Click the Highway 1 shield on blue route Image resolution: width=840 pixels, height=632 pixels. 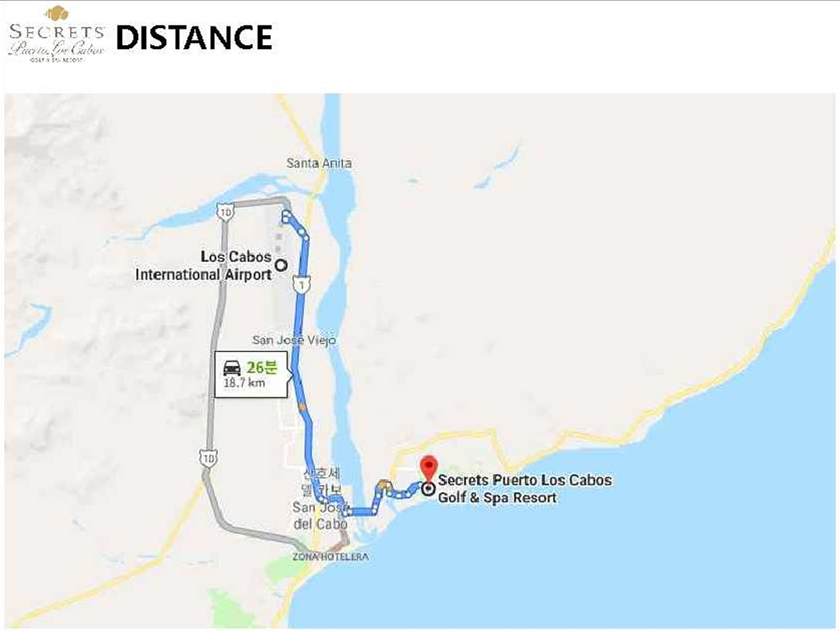302,285
